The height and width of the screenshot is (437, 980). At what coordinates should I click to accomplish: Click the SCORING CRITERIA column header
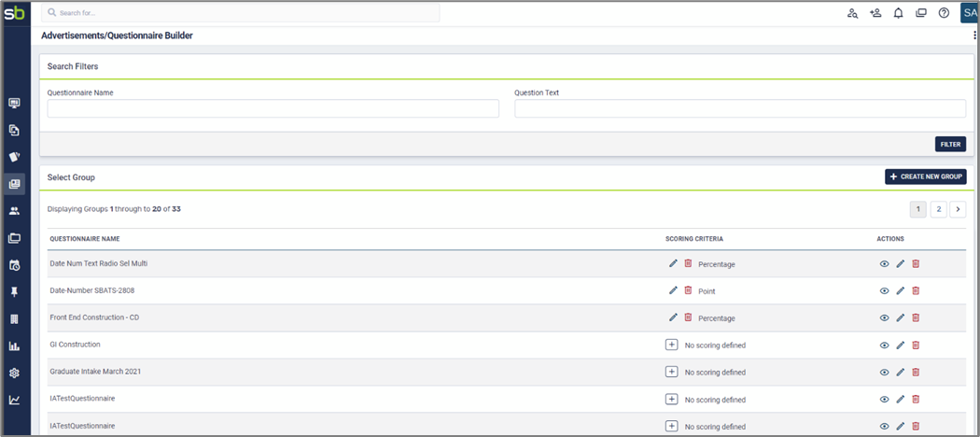coord(694,239)
